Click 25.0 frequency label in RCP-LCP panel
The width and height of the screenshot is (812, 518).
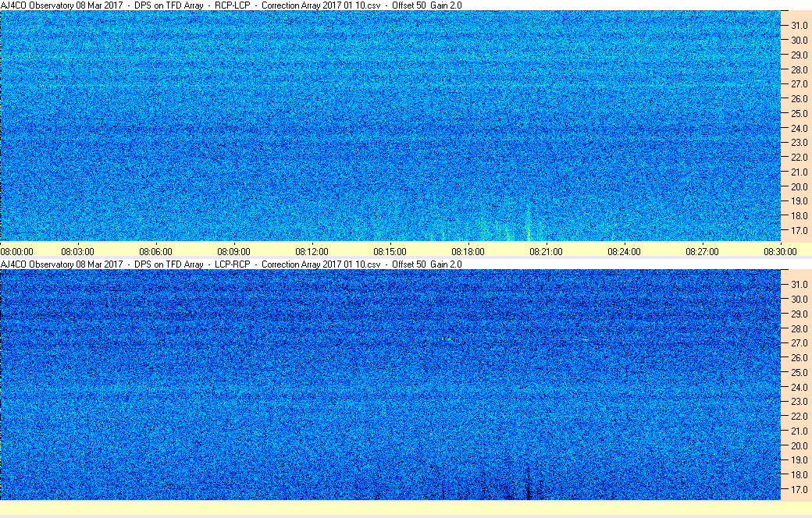coord(799,113)
